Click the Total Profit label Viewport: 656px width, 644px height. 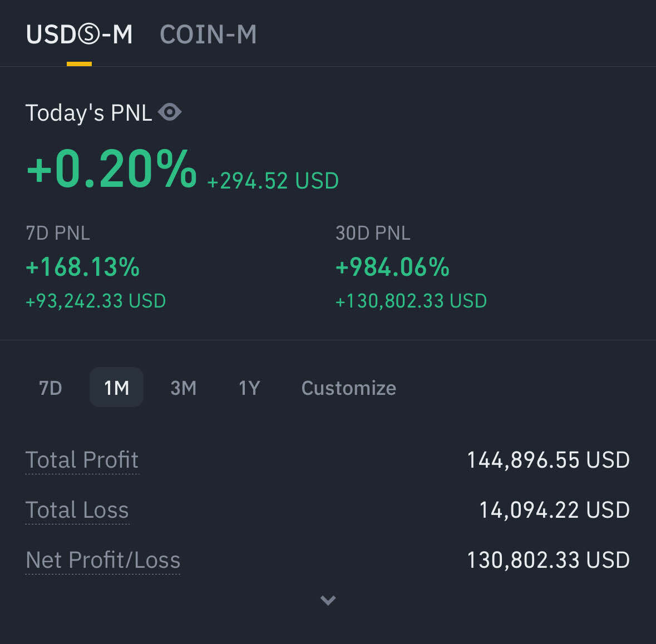point(82,460)
